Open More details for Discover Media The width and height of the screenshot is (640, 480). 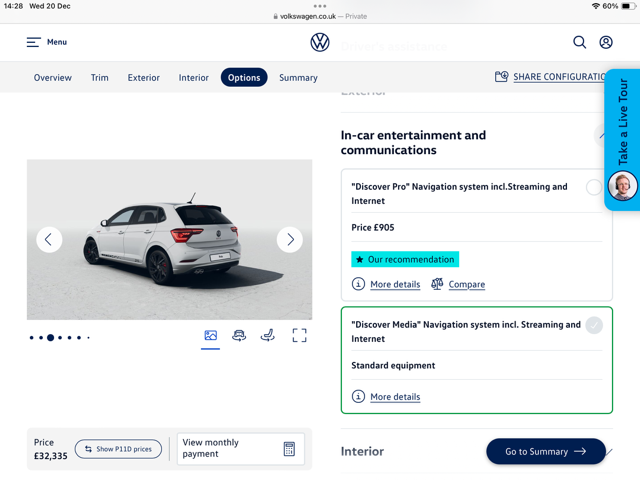[395, 397]
